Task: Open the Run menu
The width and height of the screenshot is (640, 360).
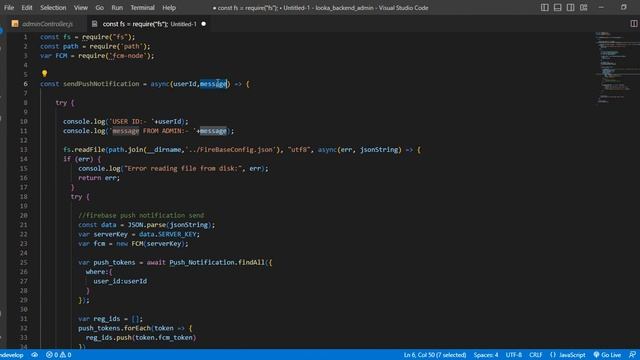Action: click(x=117, y=8)
